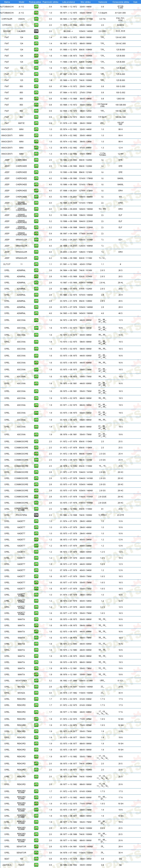Click the Moc silnika column header
Screen dimensions: 141x868
85,2
